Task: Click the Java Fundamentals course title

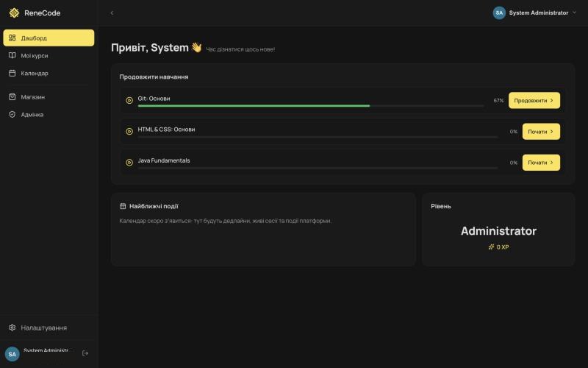Action: click(x=164, y=160)
